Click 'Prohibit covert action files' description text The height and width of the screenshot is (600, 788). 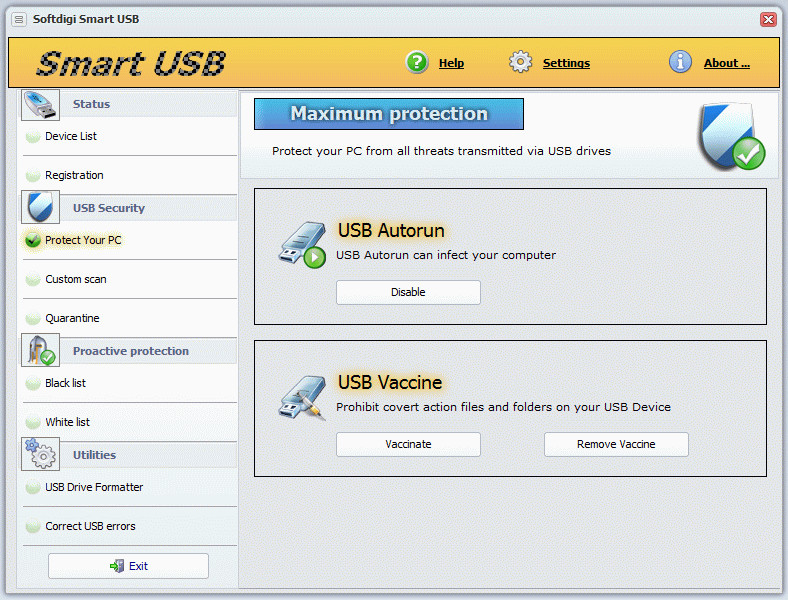tap(503, 407)
